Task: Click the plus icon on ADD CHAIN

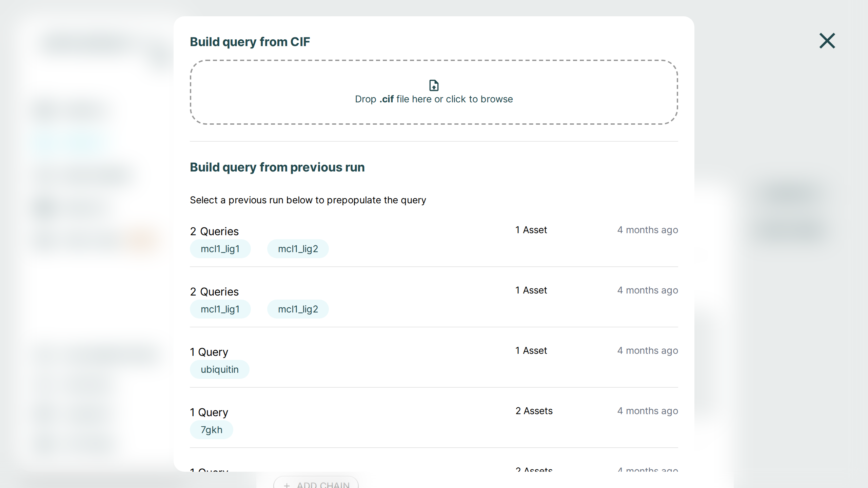Action: 287,485
